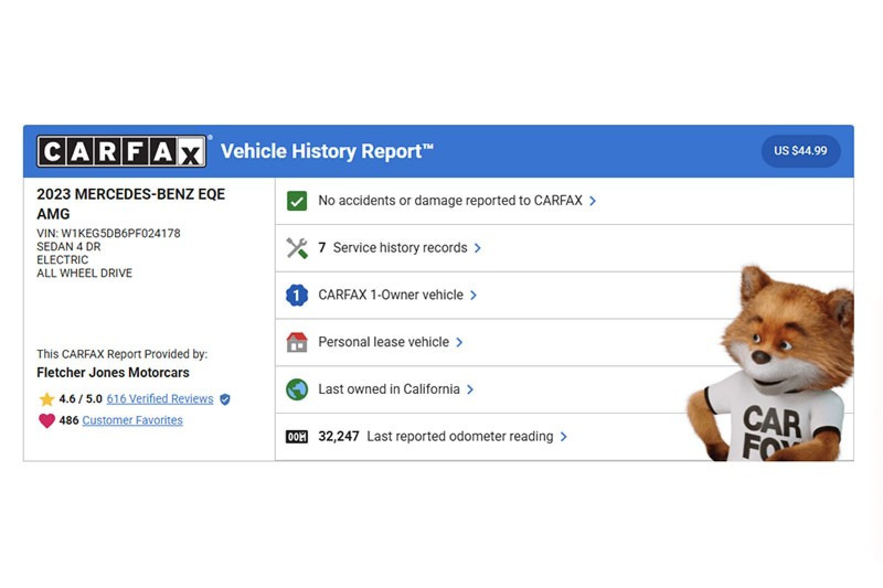
Task: Click the yellow star rating icon
Action: tap(47, 398)
